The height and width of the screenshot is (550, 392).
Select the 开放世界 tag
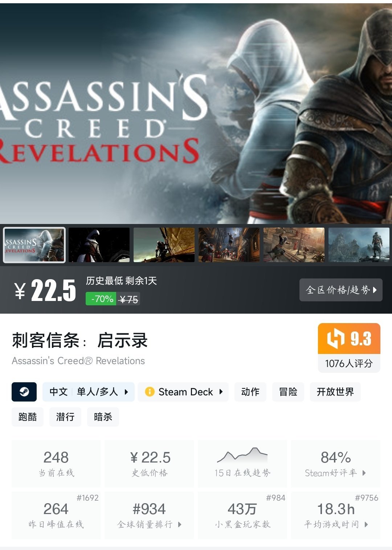335,392
